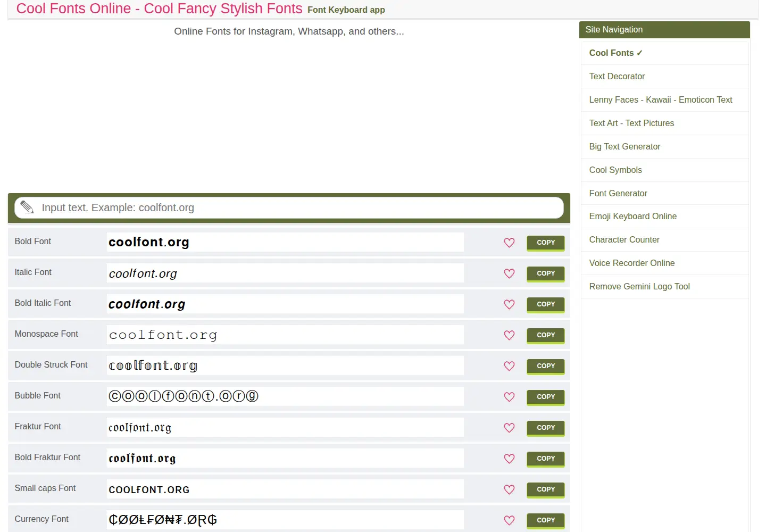The width and height of the screenshot is (766, 532).
Task: Copy the Bold Italic Font text
Action: tap(546, 304)
